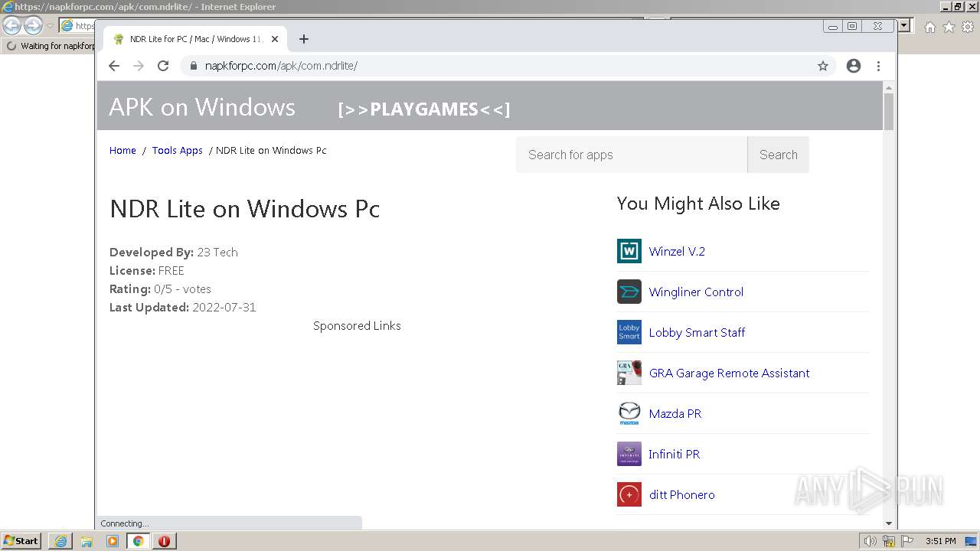Open Winzel V.2 link
This screenshot has width=980, height=551.
tap(677, 252)
